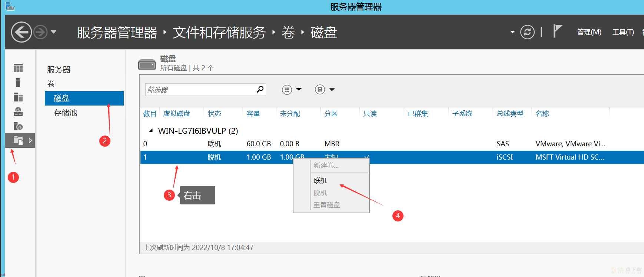The image size is (644, 277).
Task: Open the All Servers sidebar icon
Action: click(18, 97)
